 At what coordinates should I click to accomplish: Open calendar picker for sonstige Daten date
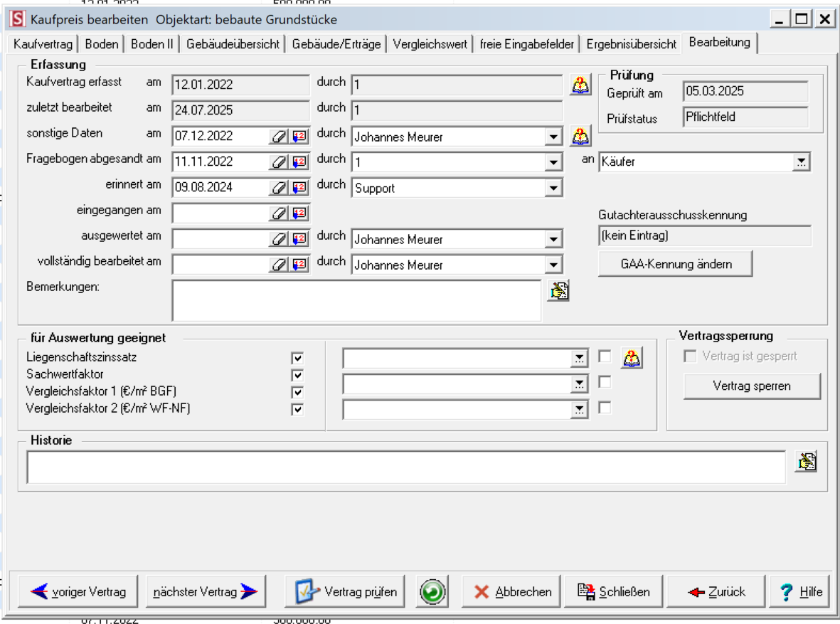point(299,137)
